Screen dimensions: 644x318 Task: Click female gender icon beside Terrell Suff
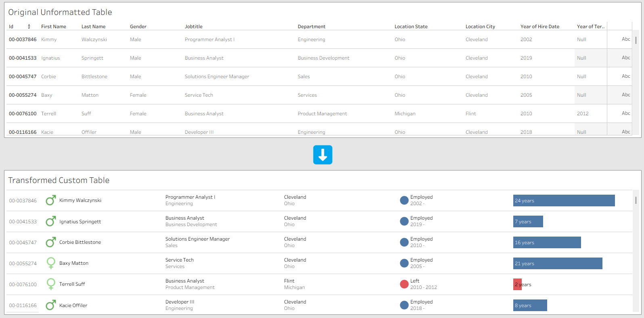51,284
